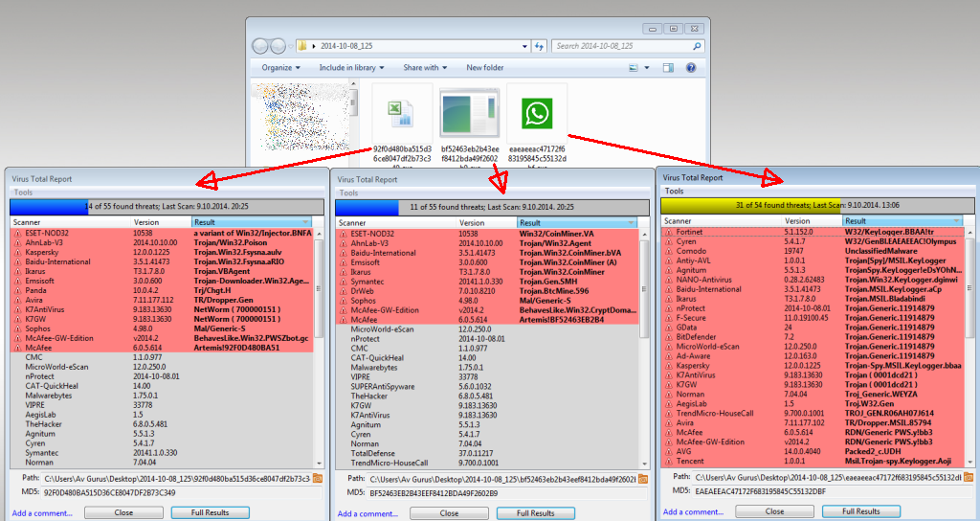This screenshot has width=980, height=521.
Task: Click New folder in Explorer toolbar
Action: (485, 68)
